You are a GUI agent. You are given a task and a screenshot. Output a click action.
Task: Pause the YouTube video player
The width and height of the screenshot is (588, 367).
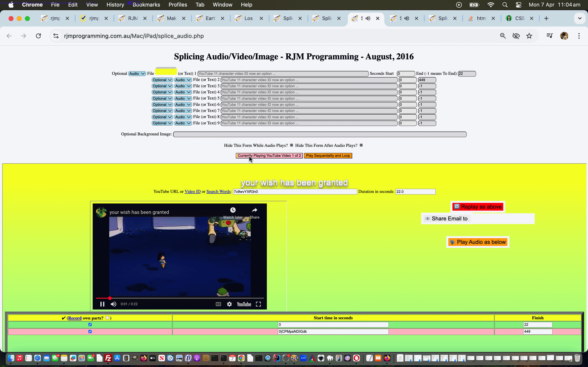click(x=102, y=304)
